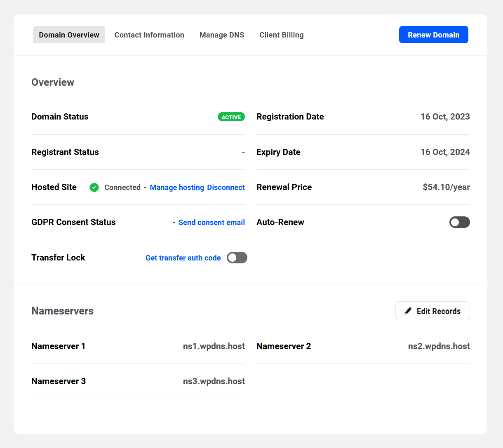This screenshot has width=503, height=448.
Task: Click the Transfer Lock label
Action: pyautogui.click(x=58, y=258)
